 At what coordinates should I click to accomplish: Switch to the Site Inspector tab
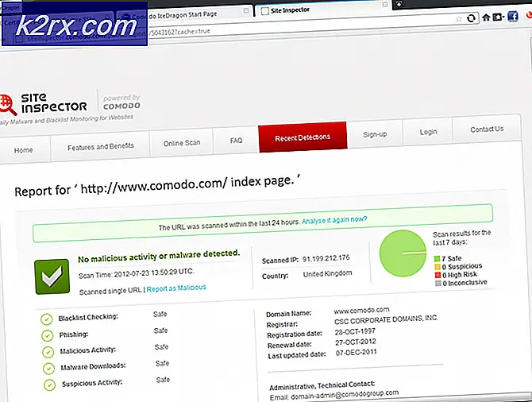(x=322, y=10)
